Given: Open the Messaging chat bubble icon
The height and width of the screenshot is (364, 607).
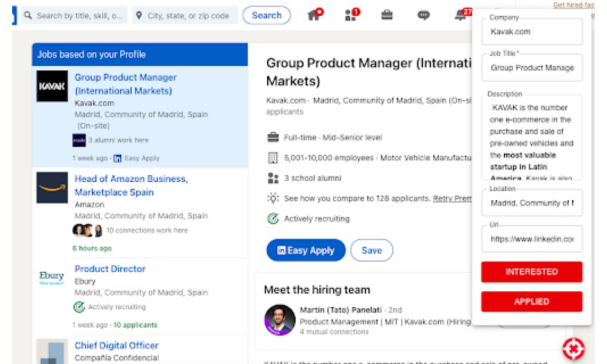Looking at the screenshot, I should 424,15.
